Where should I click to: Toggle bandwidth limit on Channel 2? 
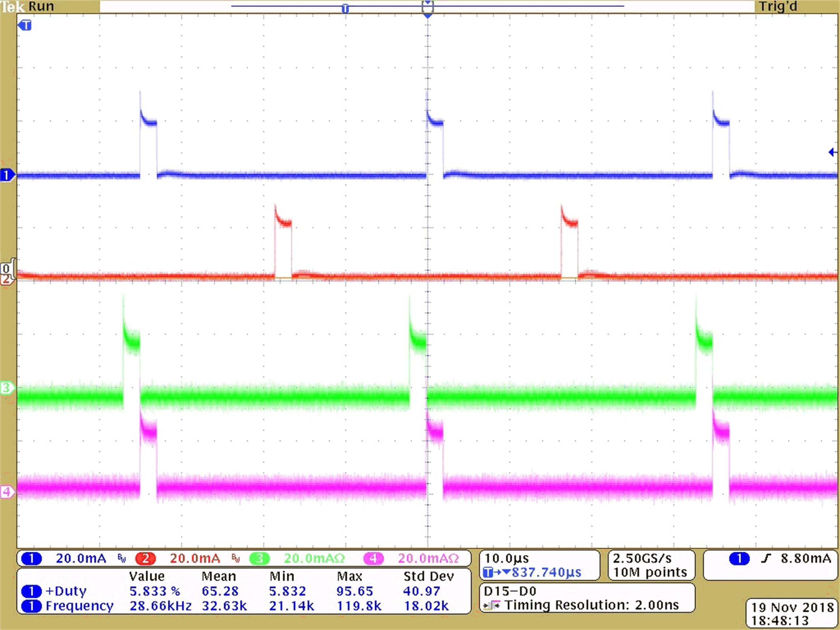point(236,558)
